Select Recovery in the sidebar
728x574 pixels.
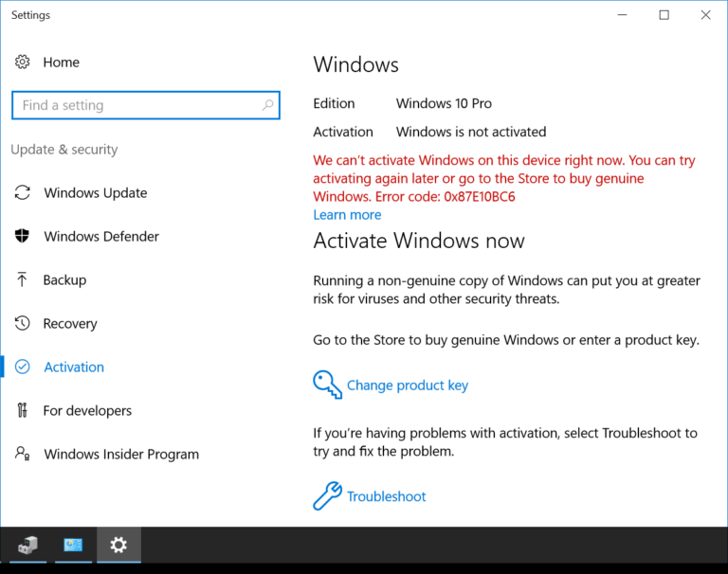click(70, 323)
